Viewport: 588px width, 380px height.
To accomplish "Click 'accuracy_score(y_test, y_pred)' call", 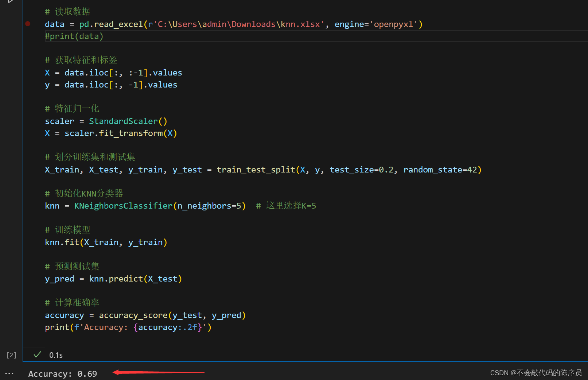I will coord(172,315).
